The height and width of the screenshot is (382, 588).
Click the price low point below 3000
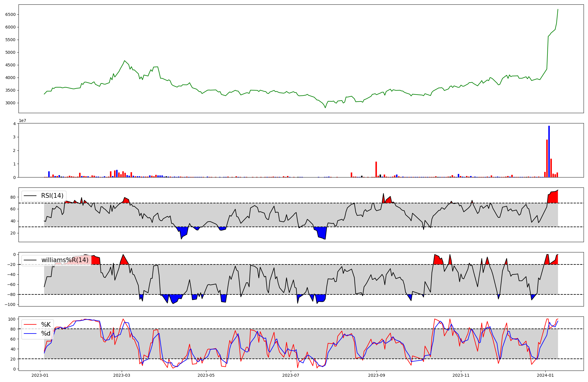[x=325, y=108]
